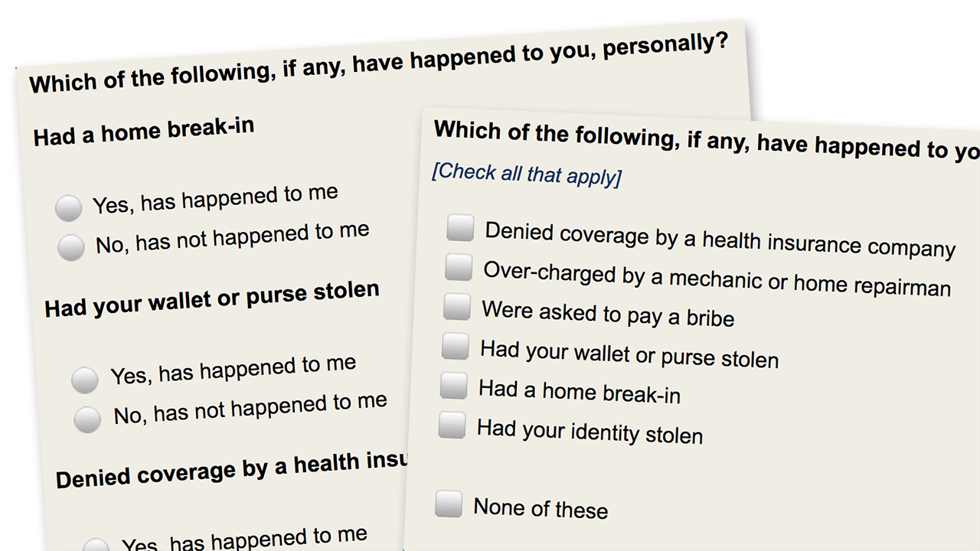This screenshot has height=551, width=980.
Task: Click the 'Were asked to pay a bribe' label text
Action: 608,314
